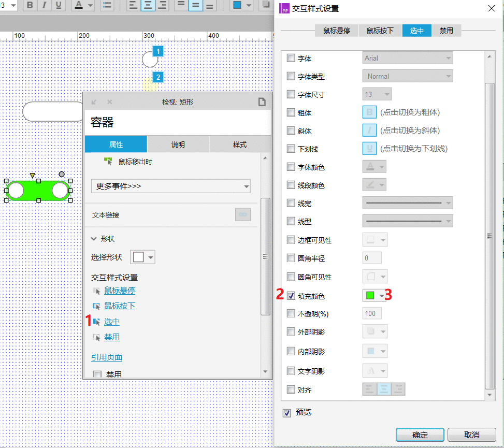The height and width of the screenshot is (448, 504).
Task: Click the inspector panel small x icon
Action: coord(110,102)
